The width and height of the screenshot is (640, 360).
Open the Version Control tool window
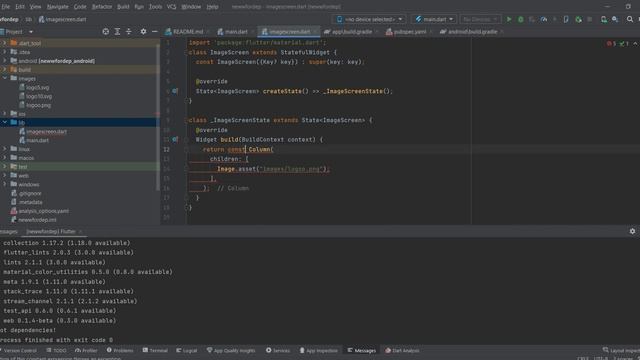(18, 350)
